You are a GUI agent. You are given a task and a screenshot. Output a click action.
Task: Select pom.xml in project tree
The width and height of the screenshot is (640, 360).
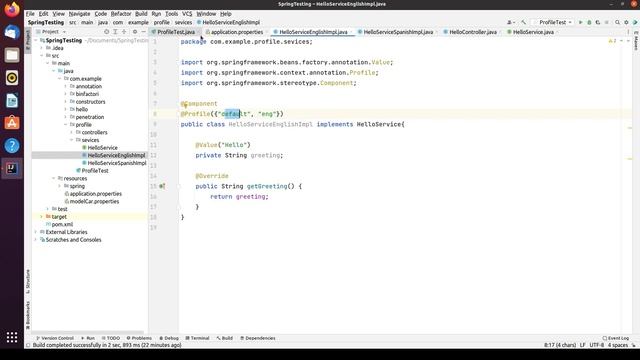(x=62, y=224)
